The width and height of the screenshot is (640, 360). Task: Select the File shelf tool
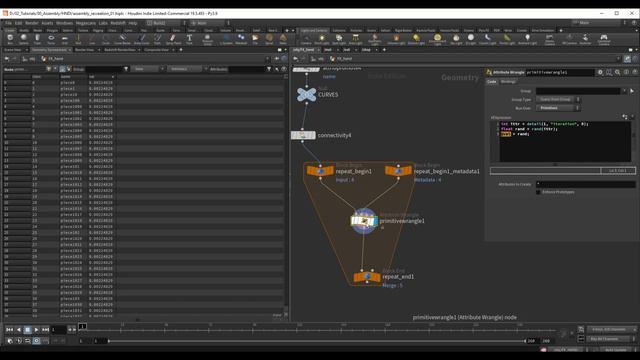pos(255,39)
